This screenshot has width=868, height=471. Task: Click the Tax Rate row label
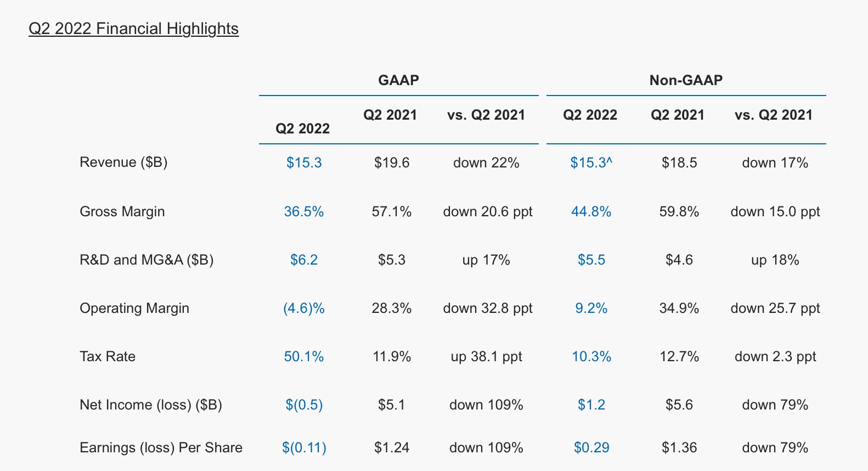(108, 356)
